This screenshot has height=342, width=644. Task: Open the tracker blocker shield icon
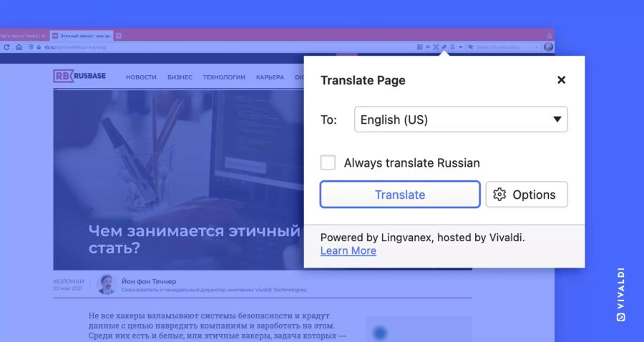[31, 47]
